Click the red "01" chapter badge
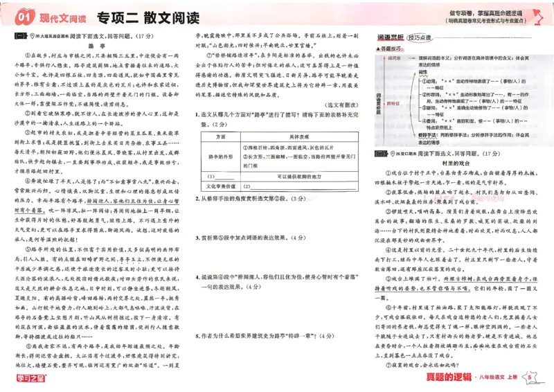The image size is (554, 392). pyautogui.click(x=24, y=17)
